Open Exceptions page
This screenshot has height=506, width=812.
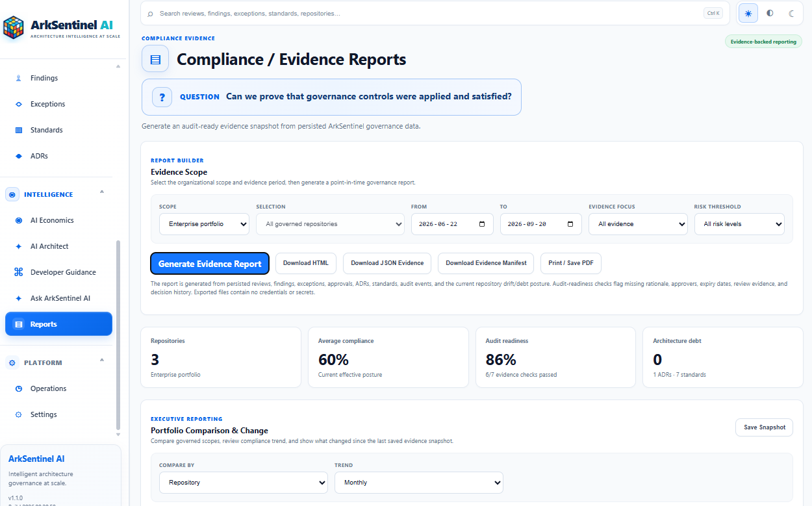point(58,104)
